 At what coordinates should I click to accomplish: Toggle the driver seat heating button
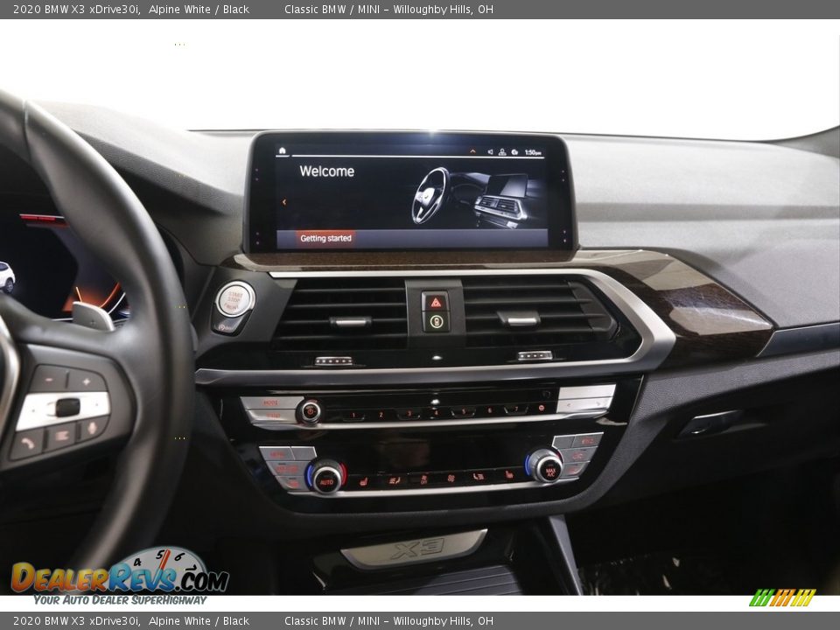pos(364,483)
